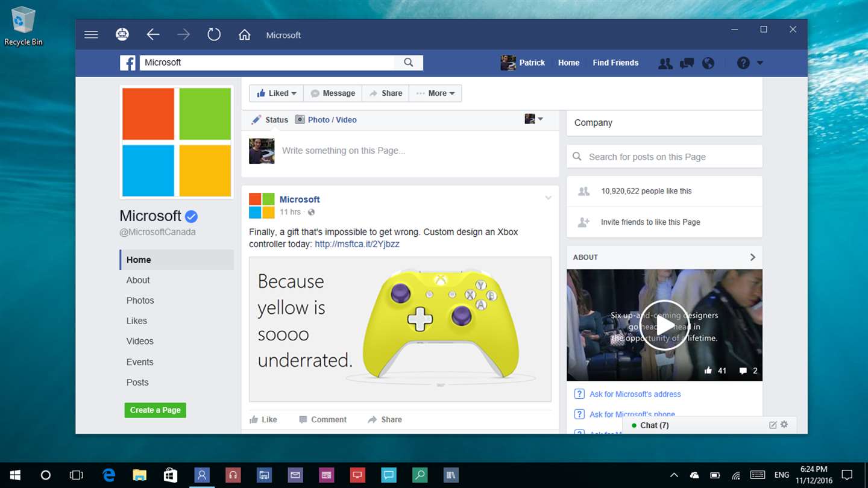Click Patrick profile link in header
Viewport: 868px width, 488px height.
click(523, 63)
